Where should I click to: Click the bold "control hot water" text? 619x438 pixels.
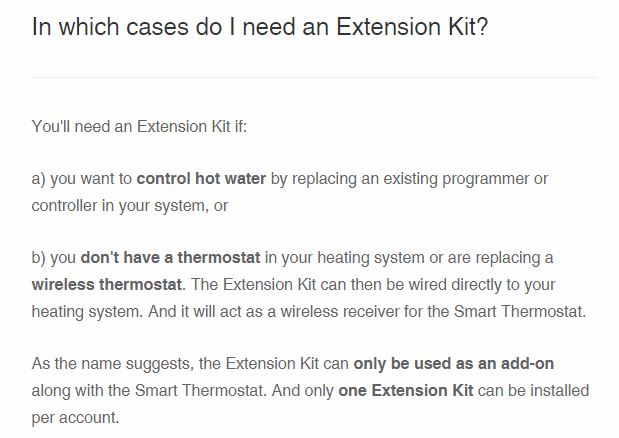[x=201, y=179]
